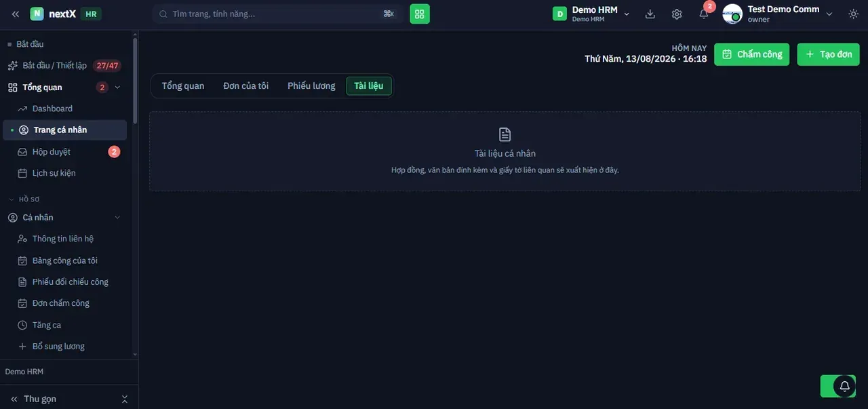Viewport: 868px width, 409px height.
Task: Click the search pages and features field
Action: click(x=278, y=14)
